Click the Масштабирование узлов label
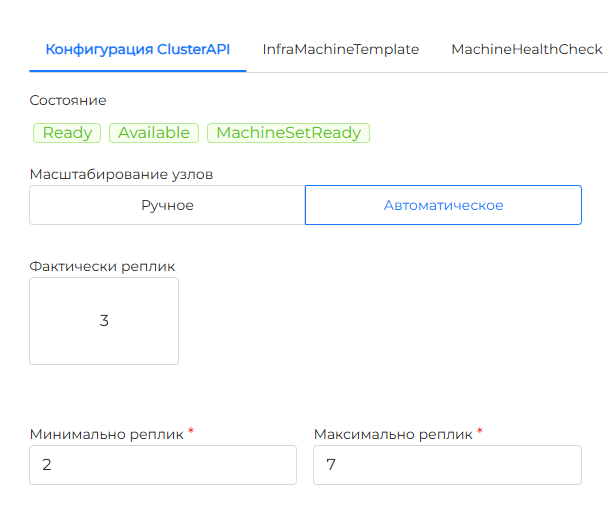608x509 pixels. [121, 174]
